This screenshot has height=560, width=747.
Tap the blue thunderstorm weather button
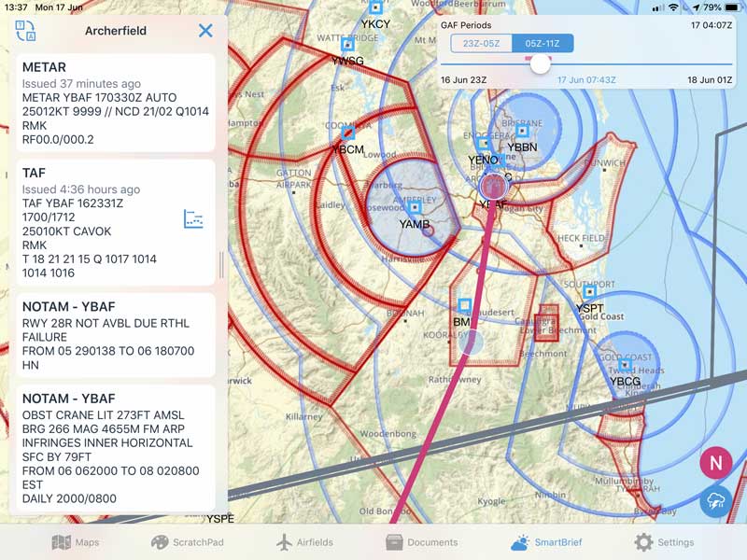pyautogui.click(x=715, y=501)
